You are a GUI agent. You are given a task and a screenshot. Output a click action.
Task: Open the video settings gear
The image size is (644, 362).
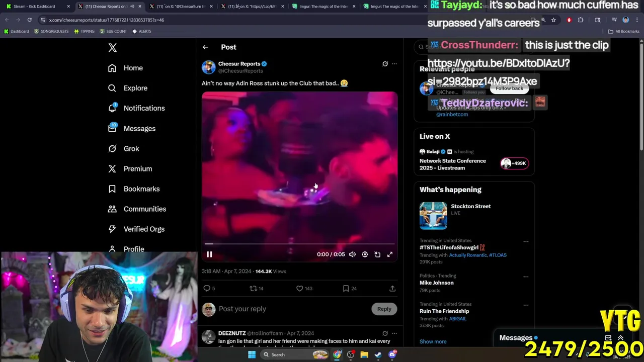point(365,254)
